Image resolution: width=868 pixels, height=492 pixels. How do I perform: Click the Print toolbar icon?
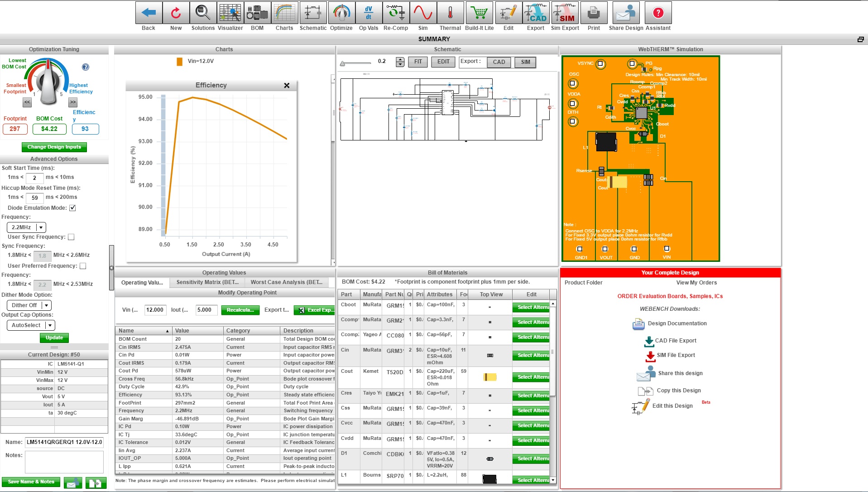coord(594,13)
